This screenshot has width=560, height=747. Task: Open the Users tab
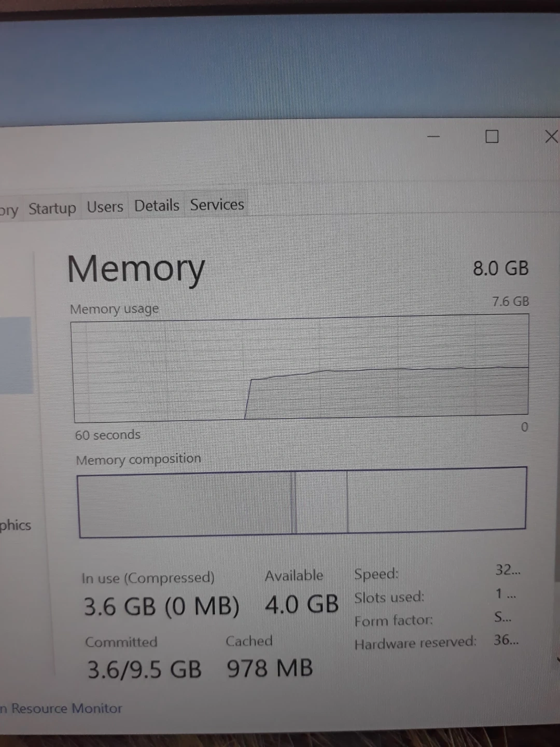[x=105, y=207]
